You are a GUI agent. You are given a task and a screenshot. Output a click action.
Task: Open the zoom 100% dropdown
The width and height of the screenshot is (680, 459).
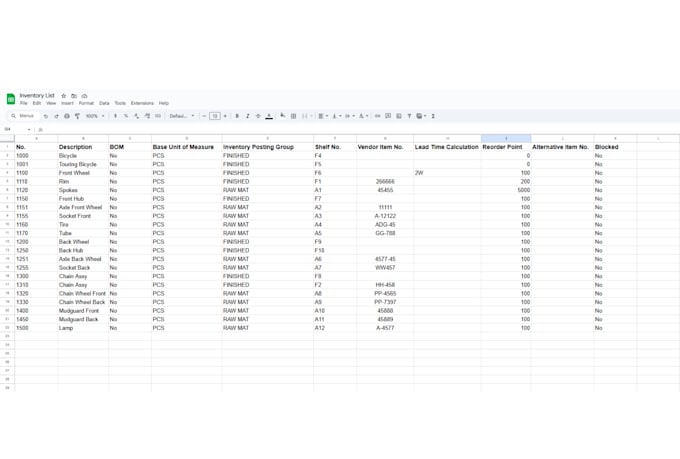95,116
